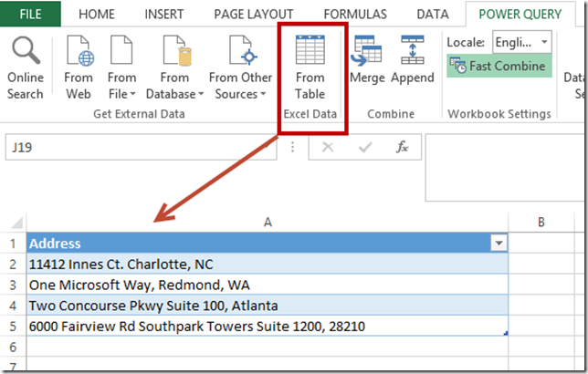Click the Name Box showing J19
Image resolution: width=588 pixels, height=374 pixels.
141,147
